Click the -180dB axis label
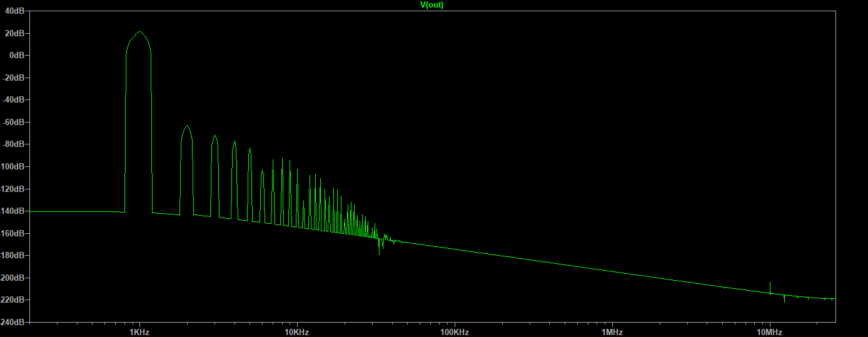This screenshot has height=337, width=868. [13, 256]
